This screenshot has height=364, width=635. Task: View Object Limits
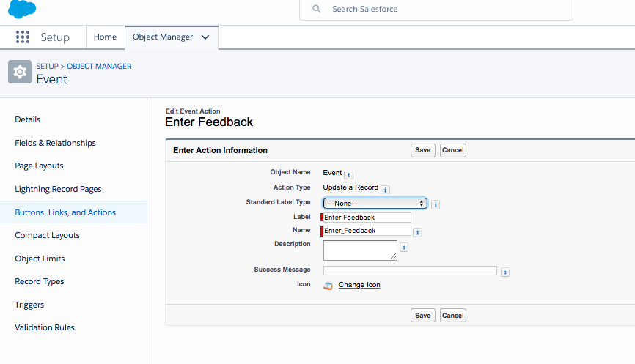[x=40, y=259]
